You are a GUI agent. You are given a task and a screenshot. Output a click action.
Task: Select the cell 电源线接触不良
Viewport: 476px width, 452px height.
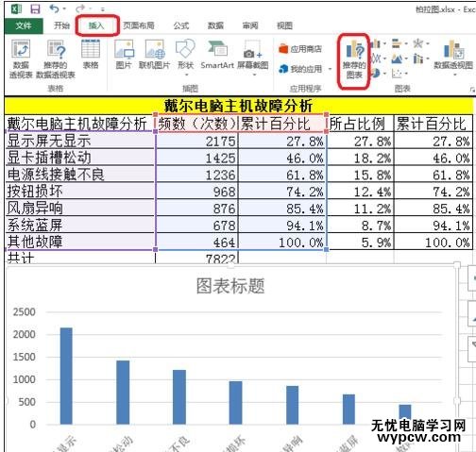(x=80, y=175)
